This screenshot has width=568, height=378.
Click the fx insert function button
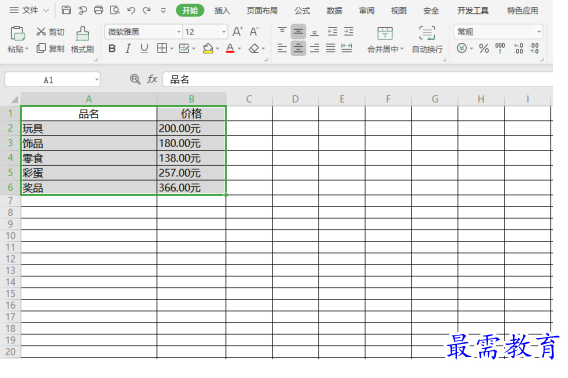(152, 79)
